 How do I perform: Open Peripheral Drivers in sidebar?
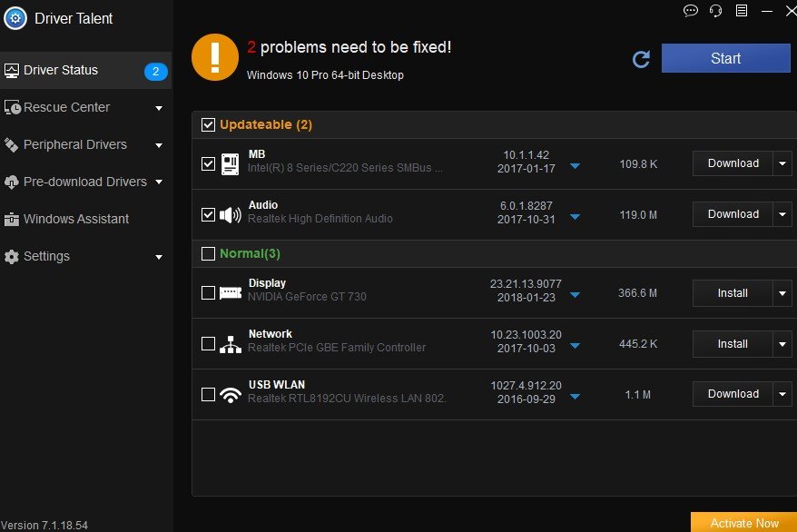pyautogui.click(x=85, y=145)
